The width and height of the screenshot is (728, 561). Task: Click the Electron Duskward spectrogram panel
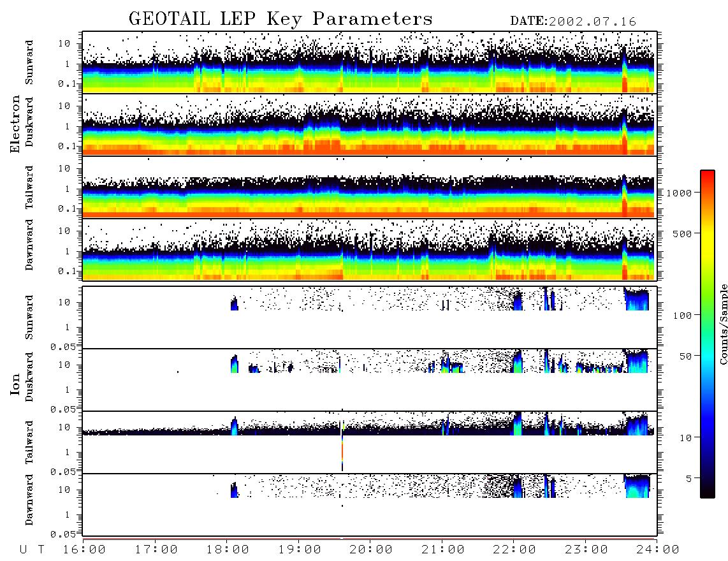[370, 125]
